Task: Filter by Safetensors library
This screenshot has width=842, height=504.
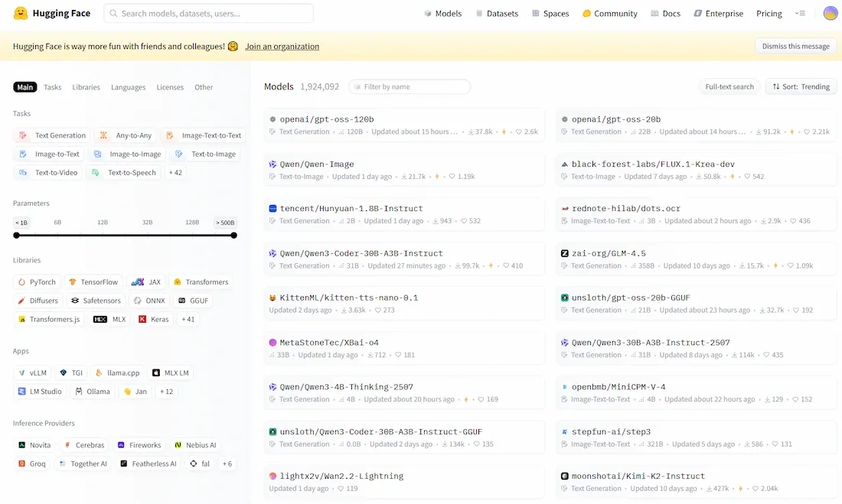Action: [96, 301]
